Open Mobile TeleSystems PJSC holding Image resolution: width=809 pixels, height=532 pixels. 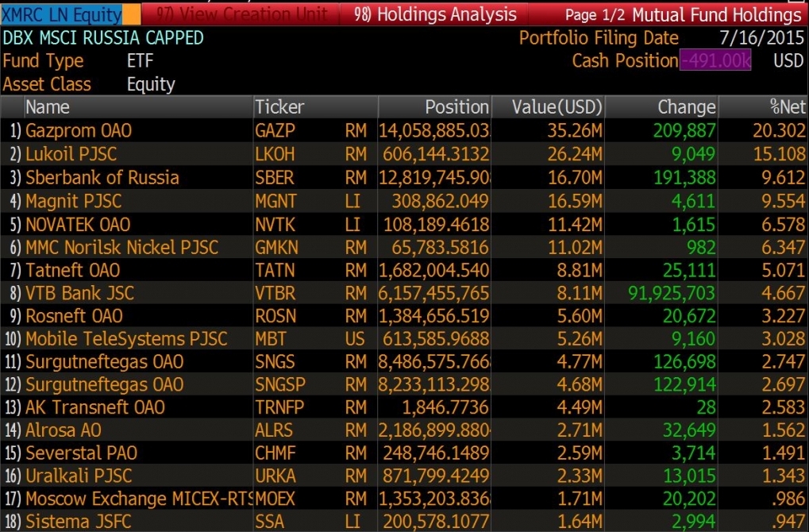point(126,338)
